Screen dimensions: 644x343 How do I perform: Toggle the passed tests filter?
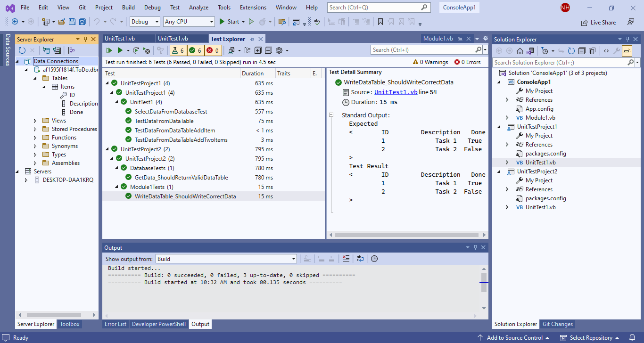coord(195,50)
